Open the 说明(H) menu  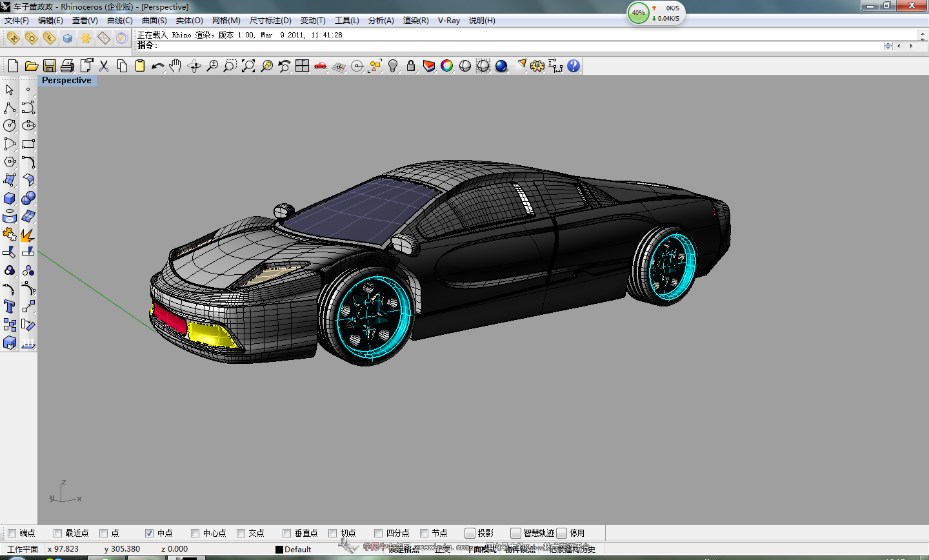point(482,21)
